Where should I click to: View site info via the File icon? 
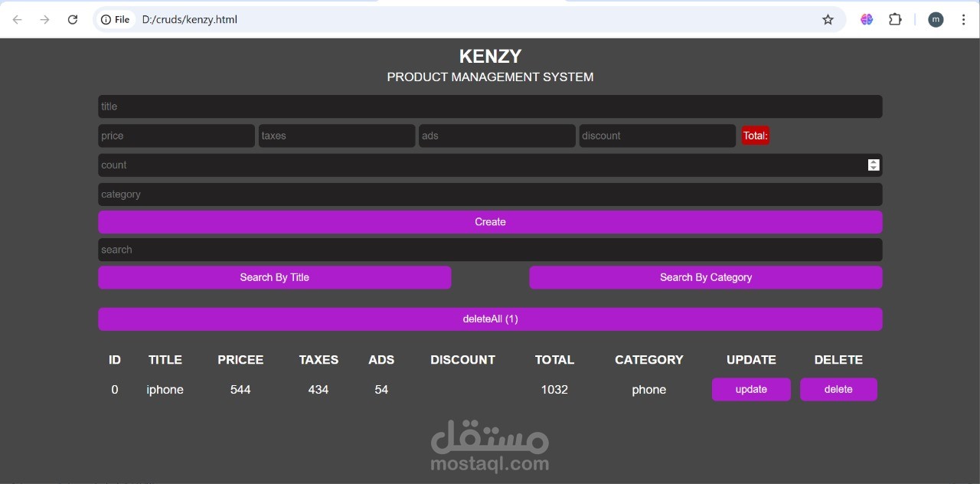(x=116, y=20)
